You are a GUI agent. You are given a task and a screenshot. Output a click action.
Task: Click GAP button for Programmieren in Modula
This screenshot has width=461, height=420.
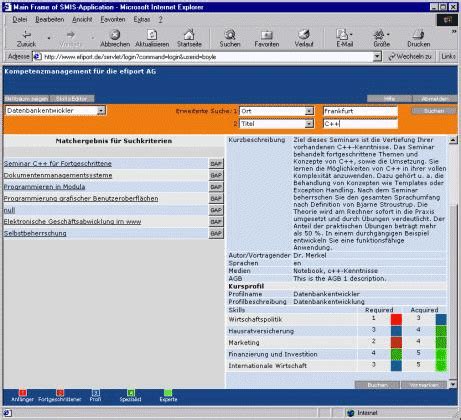[216, 187]
